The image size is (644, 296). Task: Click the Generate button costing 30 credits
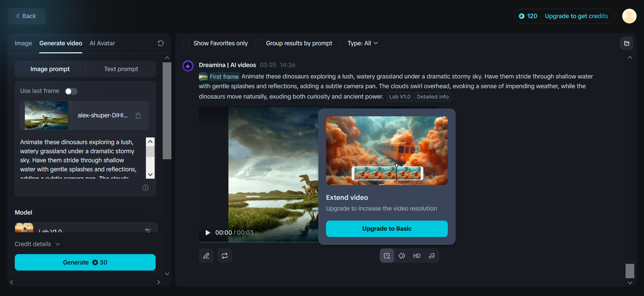[85, 262]
